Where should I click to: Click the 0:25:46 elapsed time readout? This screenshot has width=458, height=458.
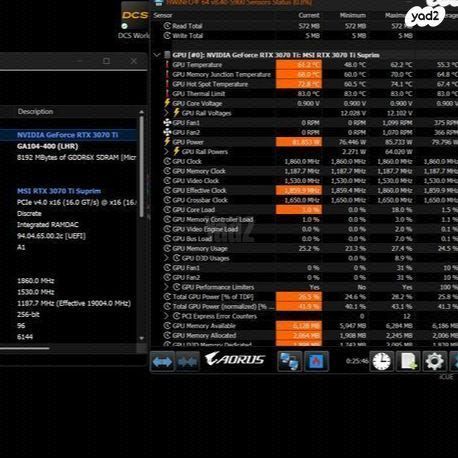click(357, 361)
